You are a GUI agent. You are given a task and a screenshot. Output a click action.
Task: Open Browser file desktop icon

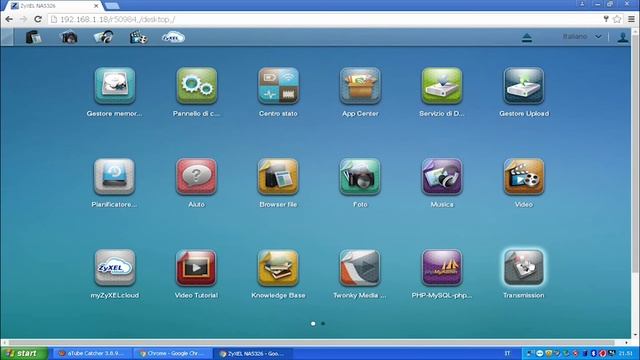[278, 177]
